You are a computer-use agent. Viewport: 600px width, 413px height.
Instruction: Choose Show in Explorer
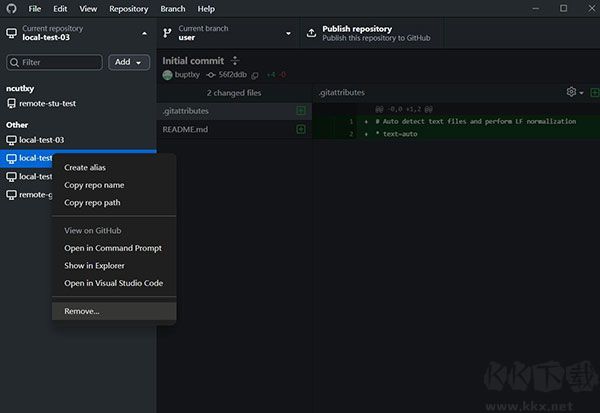[114, 266]
